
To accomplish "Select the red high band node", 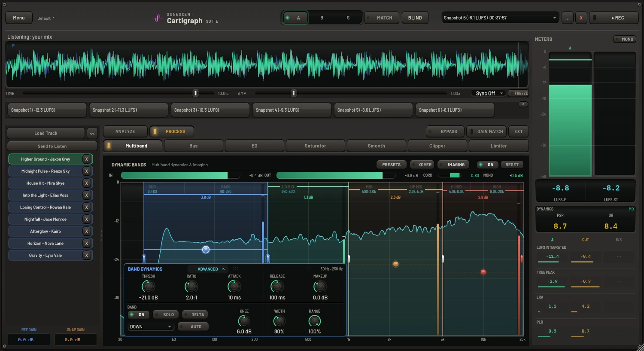I will (483, 272).
